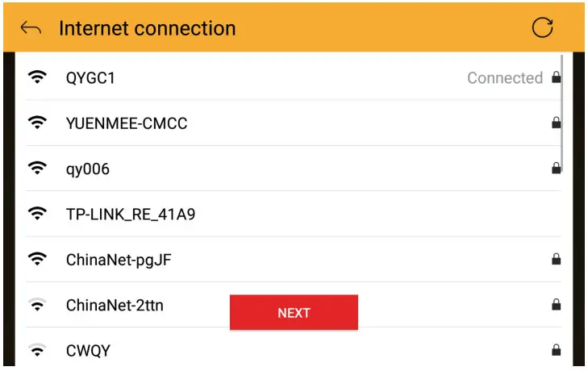The height and width of the screenshot is (371, 588).
Task: Click the QYGC1 Wi-Fi signal icon
Action: click(x=37, y=78)
